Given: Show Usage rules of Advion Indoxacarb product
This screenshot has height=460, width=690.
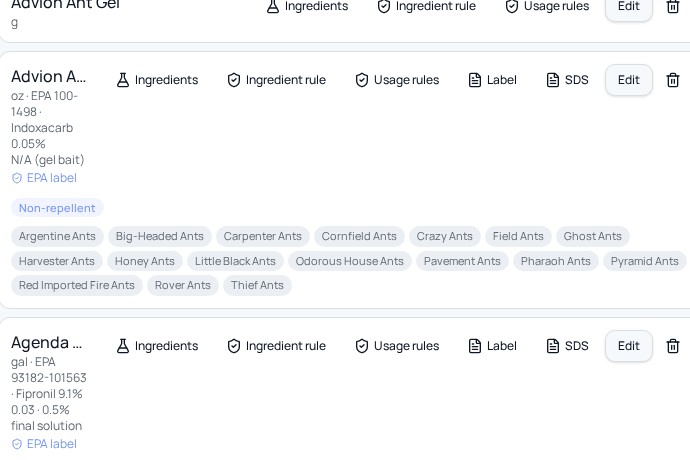Looking at the screenshot, I should (x=397, y=80).
